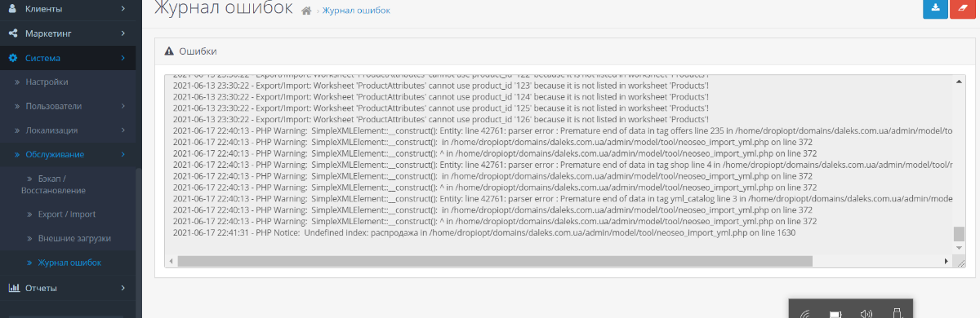Click log line mentioning product_id '123'

[441, 85]
